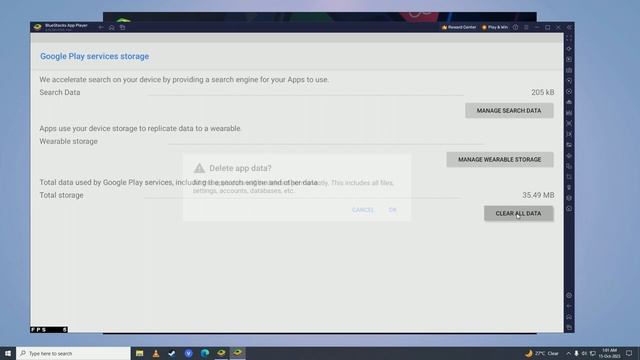Click the 35.49 MB total storage value
Viewport: 640px width, 360px height.
point(538,195)
